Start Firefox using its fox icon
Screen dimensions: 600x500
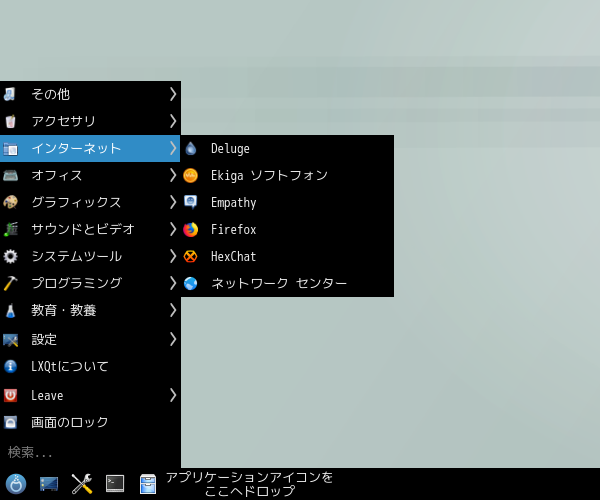pyautogui.click(x=191, y=229)
